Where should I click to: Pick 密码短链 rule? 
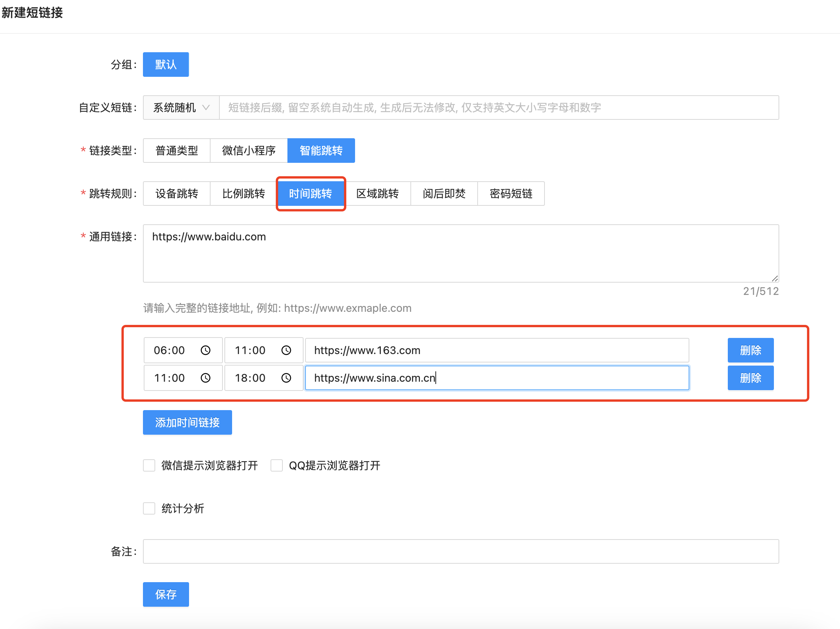[511, 194]
